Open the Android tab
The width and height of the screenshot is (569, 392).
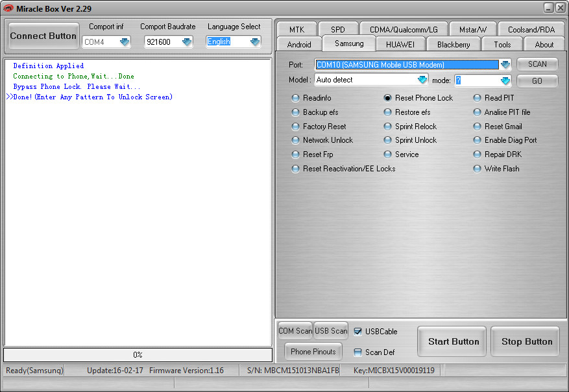coord(299,44)
